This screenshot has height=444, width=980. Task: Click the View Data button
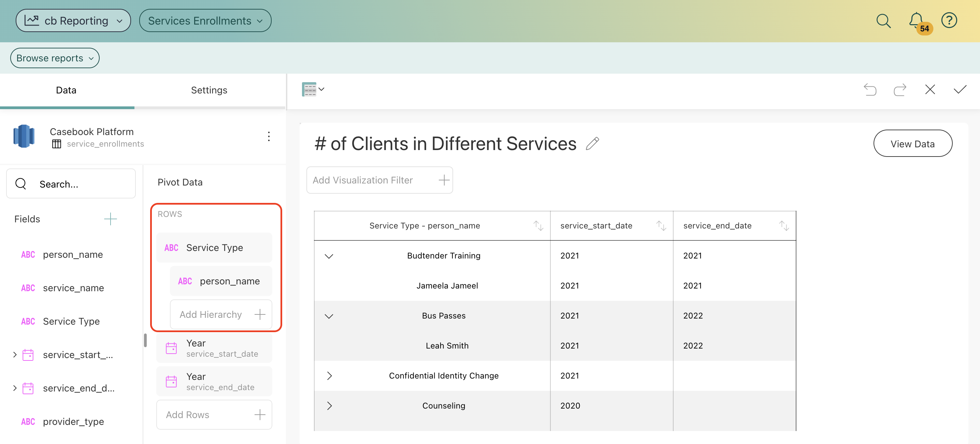coord(912,144)
